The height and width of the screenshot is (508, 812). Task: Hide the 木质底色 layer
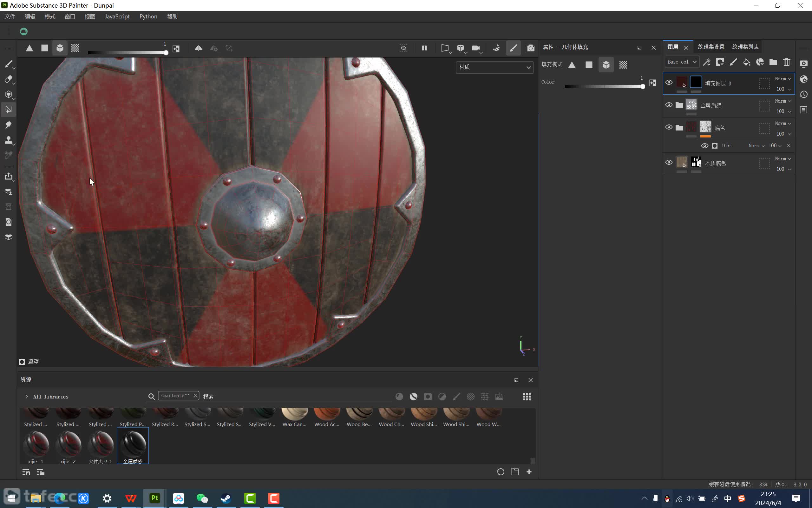click(669, 163)
